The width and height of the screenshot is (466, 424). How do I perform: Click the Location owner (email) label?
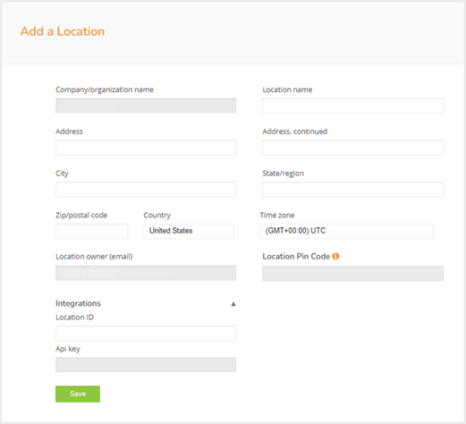(94, 257)
